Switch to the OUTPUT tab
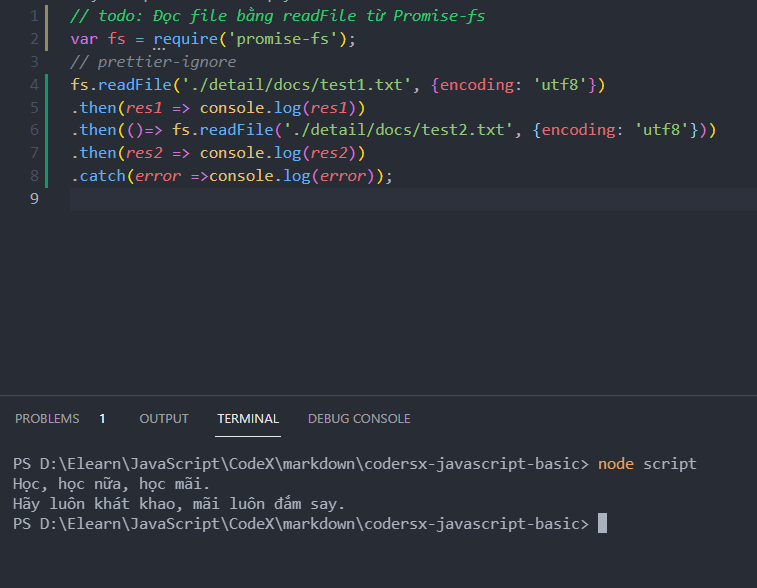 pyautogui.click(x=164, y=419)
